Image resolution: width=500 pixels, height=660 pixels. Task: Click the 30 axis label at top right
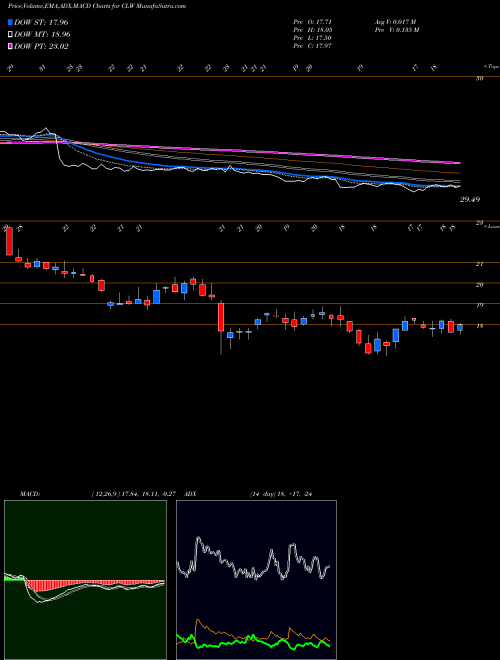coord(479,78)
